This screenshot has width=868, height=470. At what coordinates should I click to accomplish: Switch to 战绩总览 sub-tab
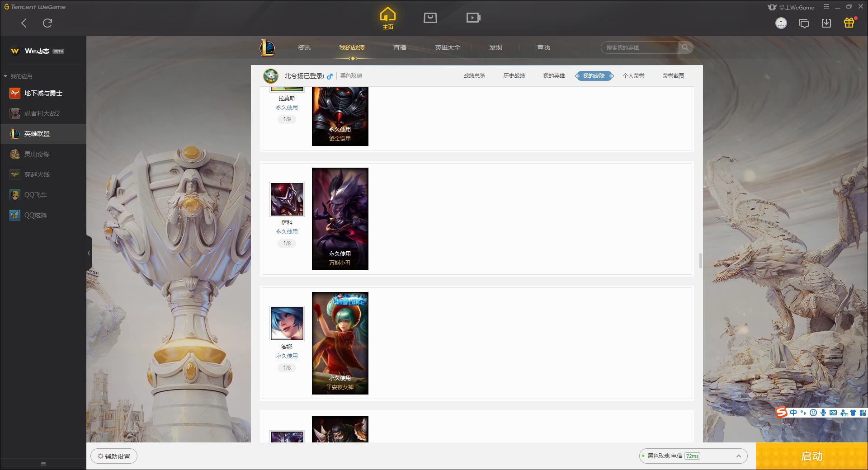[x=474, y=76]
